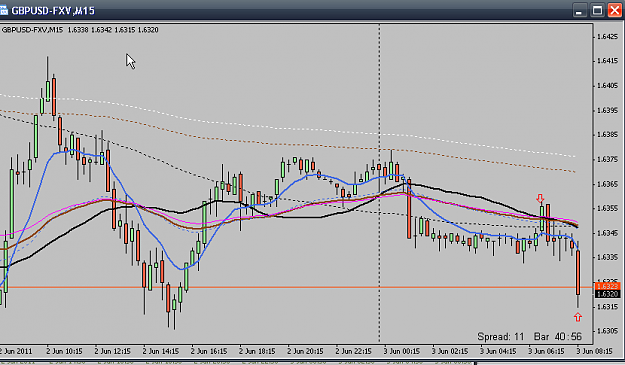Click the red down arrow signal above the candle
The width and height of the screenshot is (625, 365).
pyautogui.click(x=540, y=198)
